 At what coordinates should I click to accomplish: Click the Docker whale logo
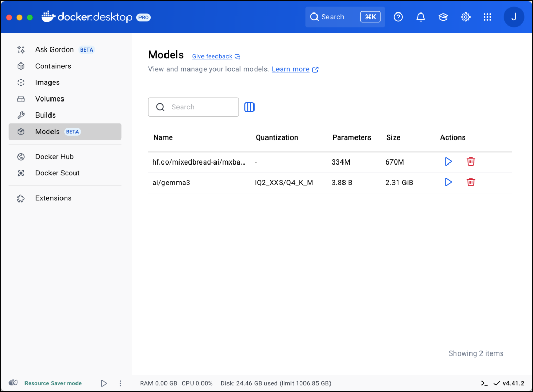tap(48, 17)
